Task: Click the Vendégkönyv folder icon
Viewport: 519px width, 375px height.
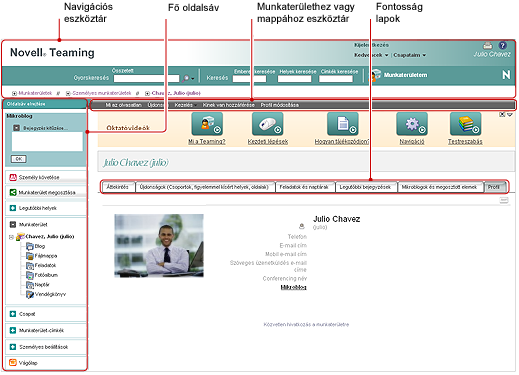Action: tap(30, 295)
